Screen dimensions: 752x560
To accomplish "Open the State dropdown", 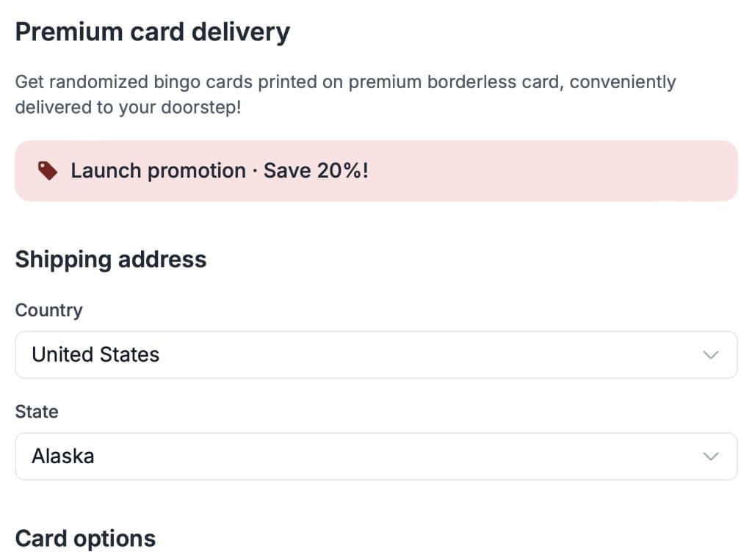I will 376,456.
